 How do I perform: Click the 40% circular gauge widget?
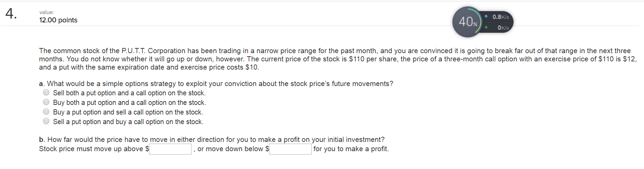tap(468, 22)
